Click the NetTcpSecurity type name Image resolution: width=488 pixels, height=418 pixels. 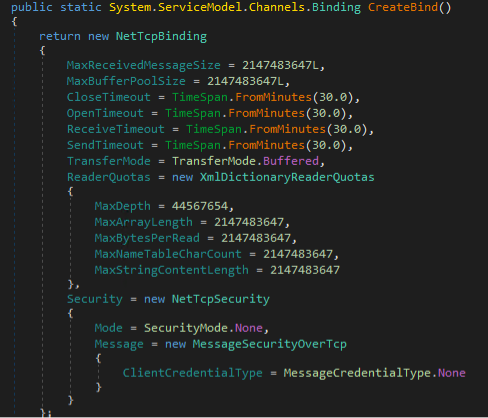pos(221,299)
